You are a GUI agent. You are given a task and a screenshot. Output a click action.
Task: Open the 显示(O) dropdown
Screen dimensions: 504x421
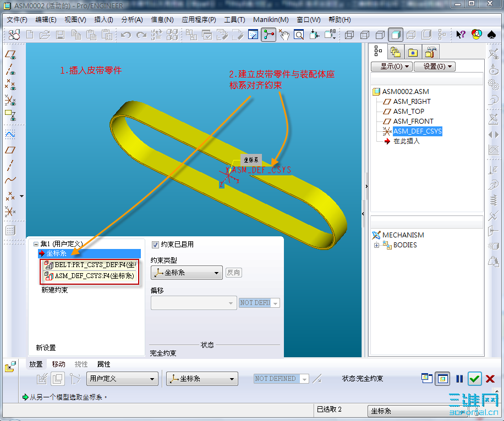point(392,67)
